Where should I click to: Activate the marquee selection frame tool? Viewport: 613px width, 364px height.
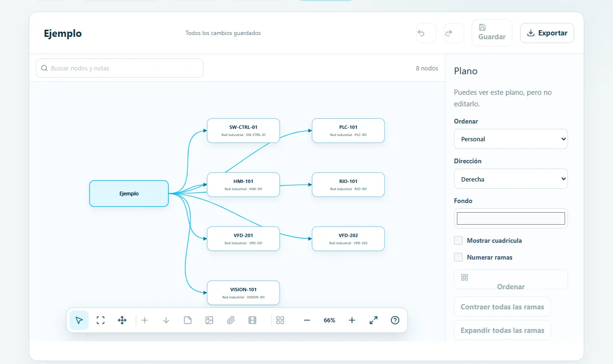(x=101, y=320)
